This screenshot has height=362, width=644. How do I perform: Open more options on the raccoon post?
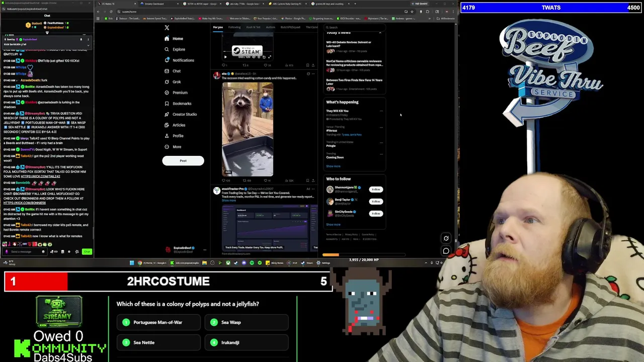[313, 74]
